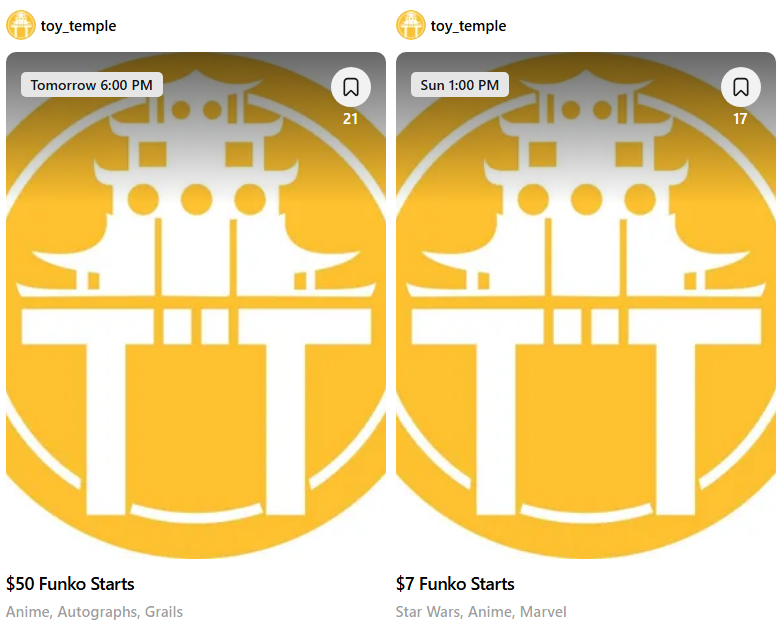The width and height of the screenshot is (783, 625).
Task: Open toy_temple avatar above the right card
Action: point(410,25)
